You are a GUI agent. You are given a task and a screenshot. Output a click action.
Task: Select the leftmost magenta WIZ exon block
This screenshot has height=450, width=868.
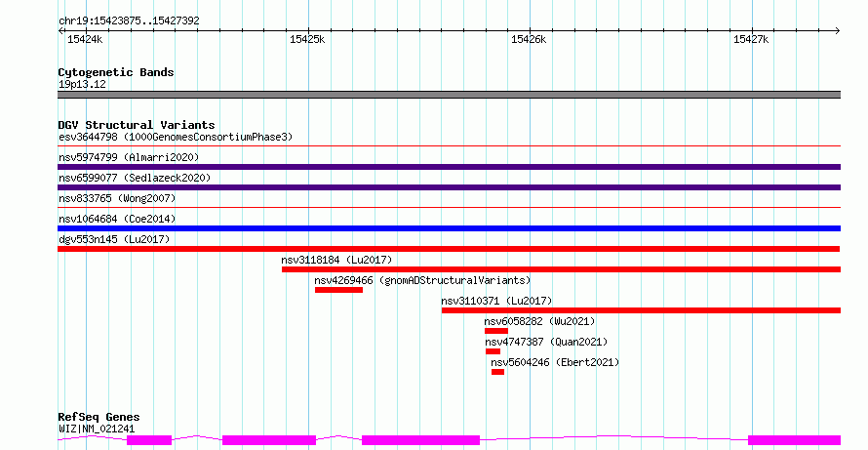pos(149,440)
